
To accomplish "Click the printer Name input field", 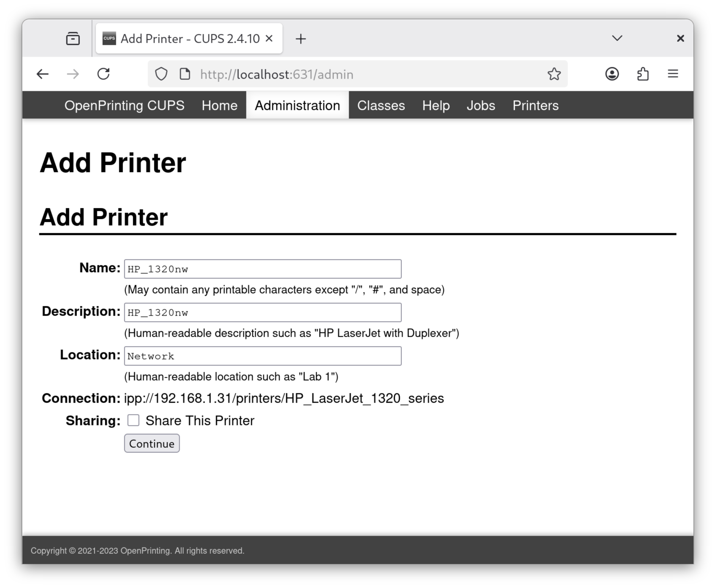I will tap(262, 269).
